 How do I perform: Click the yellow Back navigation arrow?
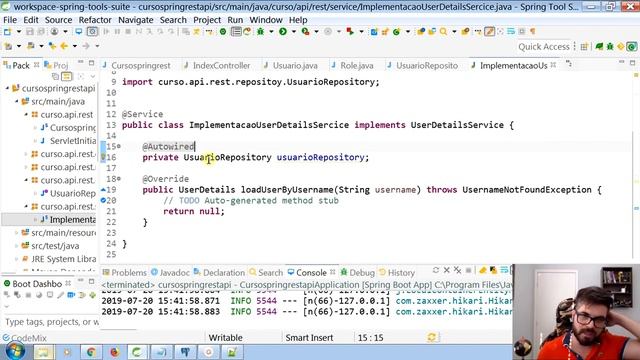64,46
